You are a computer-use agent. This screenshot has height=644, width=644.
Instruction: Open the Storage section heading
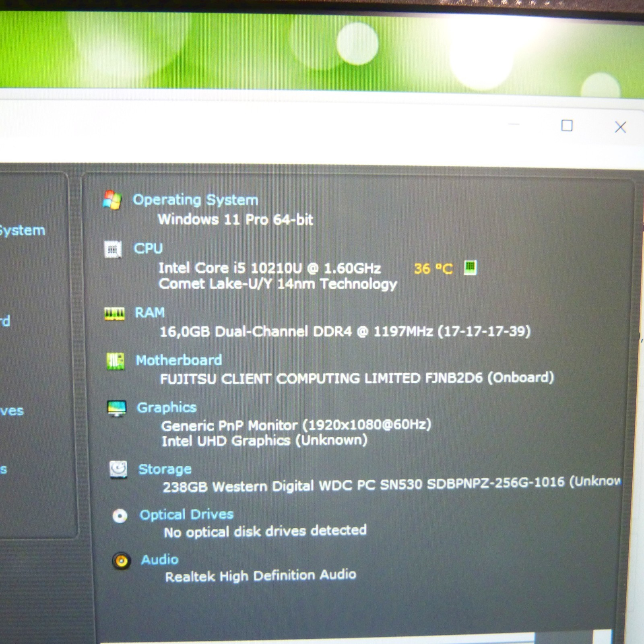tap(165, 469)
